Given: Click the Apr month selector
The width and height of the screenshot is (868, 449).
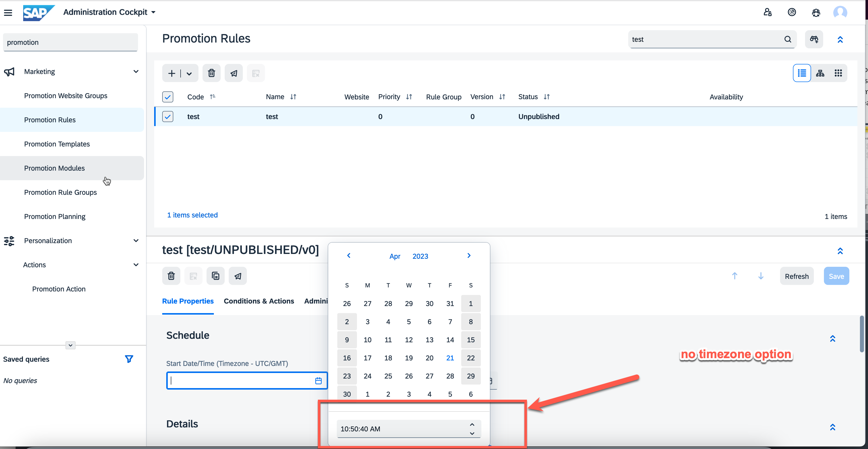Looking at the screenshot, I should [394, 256].
